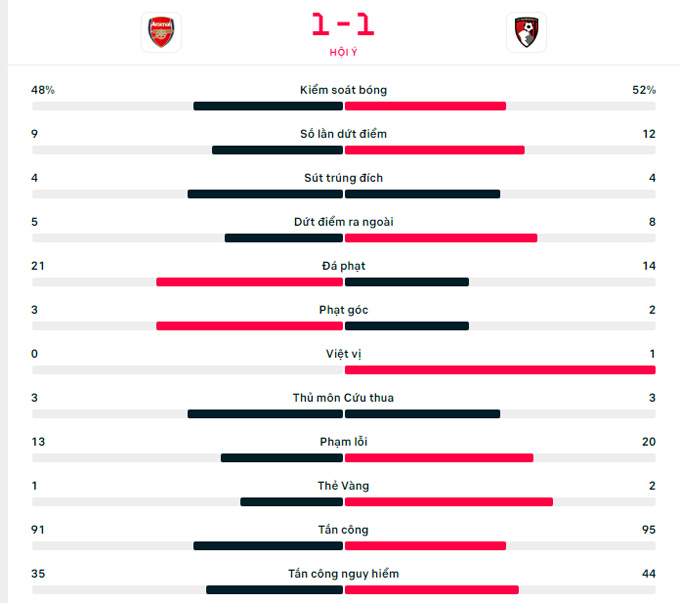
Task: Select the red 52% possession bar
Action: point(425,106)
